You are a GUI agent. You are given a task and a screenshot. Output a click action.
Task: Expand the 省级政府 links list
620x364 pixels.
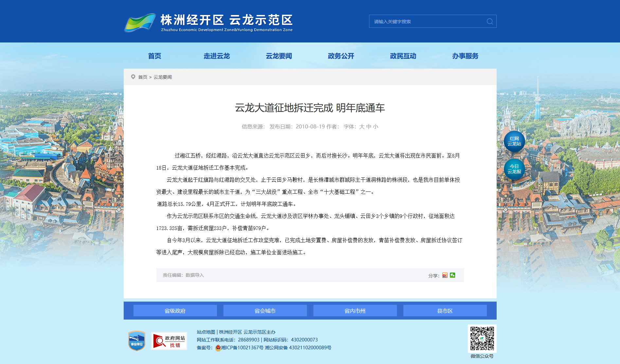[175, 311]
